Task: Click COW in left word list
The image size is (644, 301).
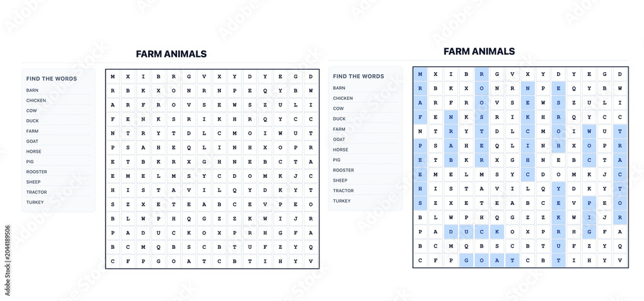Action: (x=32, y=111)
